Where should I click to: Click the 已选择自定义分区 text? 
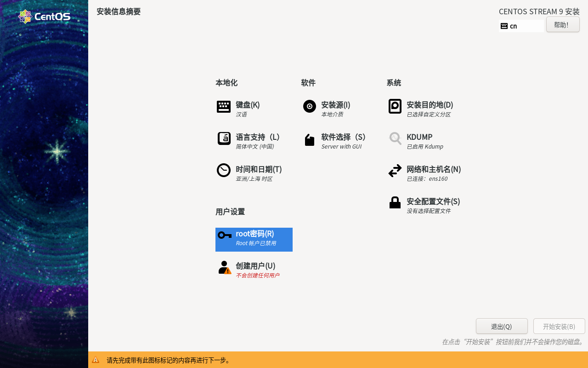pyautogui.click(x=429, y=115)
